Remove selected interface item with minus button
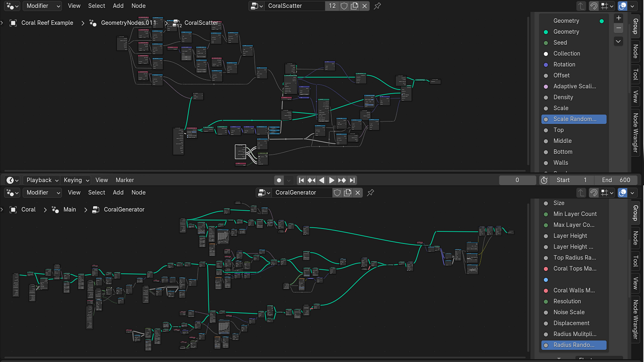Viewport: 644px width, 362px height. (619, 28)
